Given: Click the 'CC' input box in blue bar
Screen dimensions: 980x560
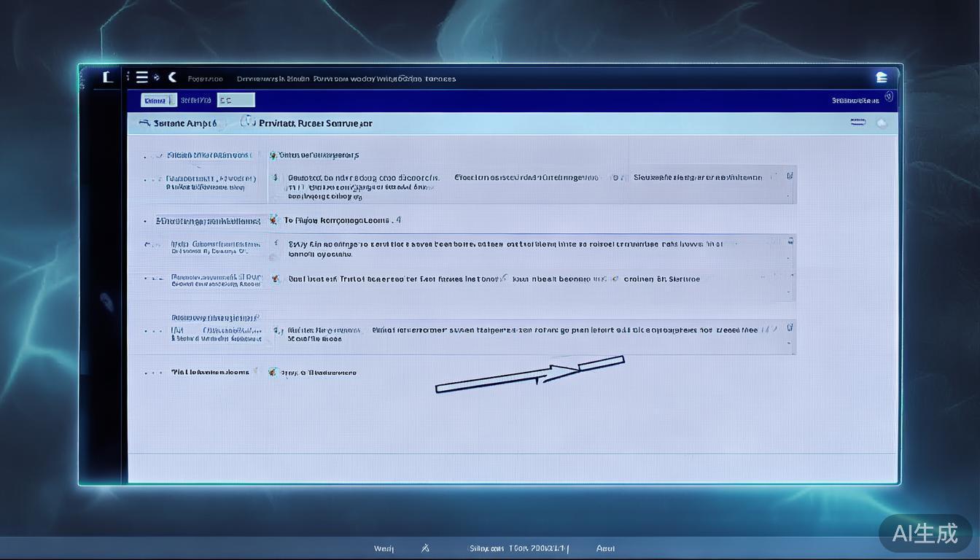Looking at the screenshot, I should [236, 101].
